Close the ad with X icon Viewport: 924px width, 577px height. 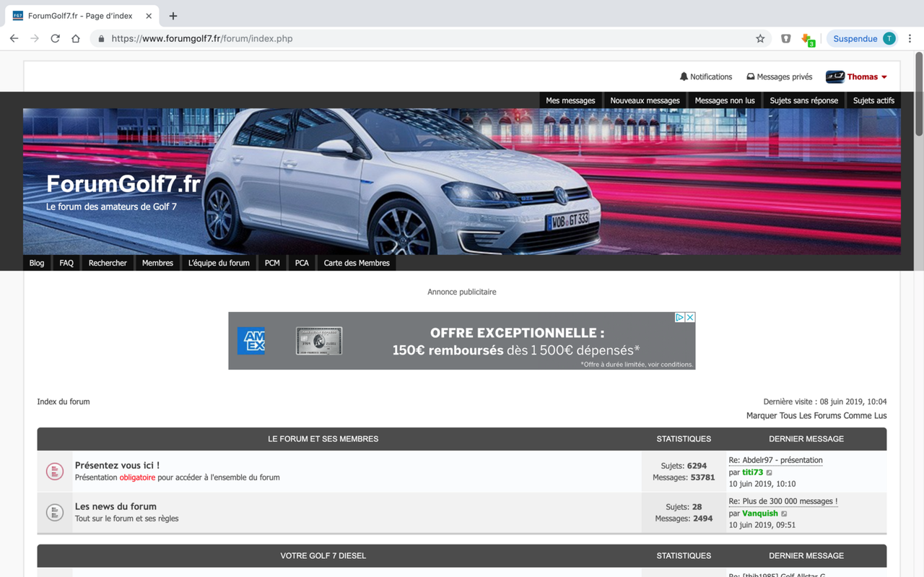click(x=690, y=317)
